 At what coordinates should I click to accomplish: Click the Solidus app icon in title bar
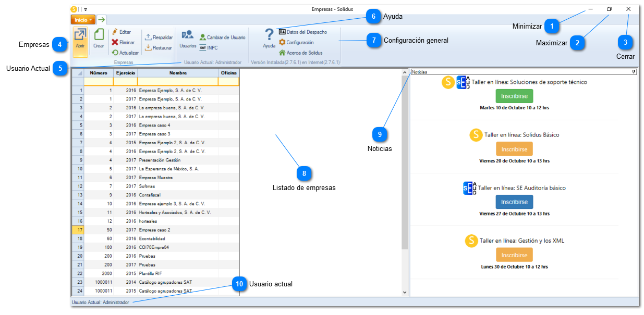[x=74, y=9]
